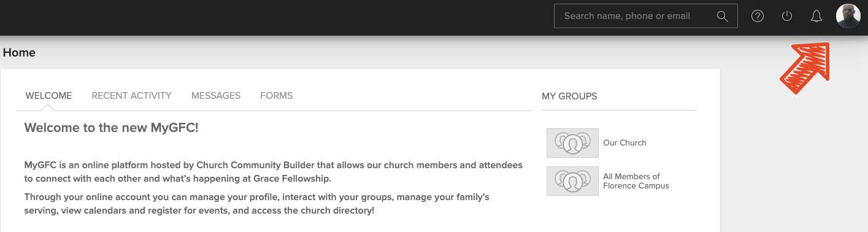Viewport: 868px width, 232px height.
Task: Open the notifications bell icon
Action: pos(816,17)
